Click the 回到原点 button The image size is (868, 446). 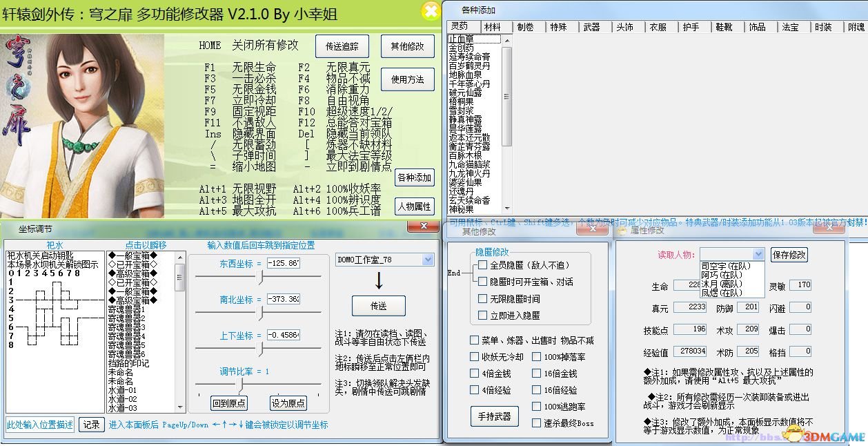point(229,403)
